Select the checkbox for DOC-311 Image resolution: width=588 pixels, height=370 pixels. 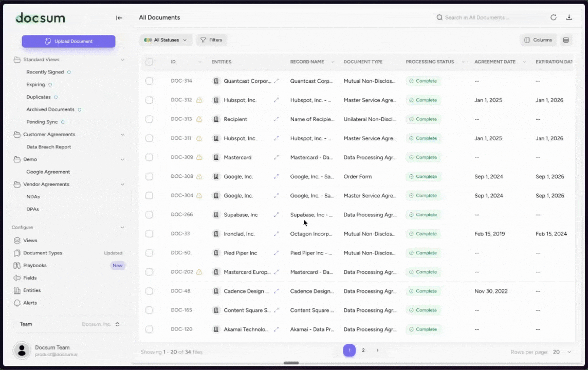click(x=149, y=138)
